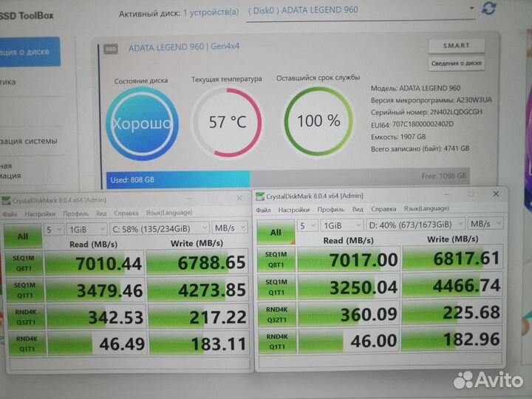
Task: Click 6788.65 write result in left window
Action: (197, 262)
